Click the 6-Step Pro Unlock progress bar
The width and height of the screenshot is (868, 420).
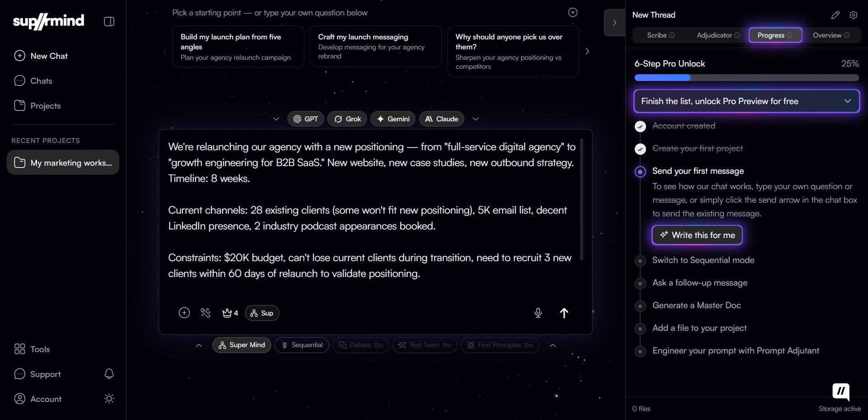coord(746,78)
